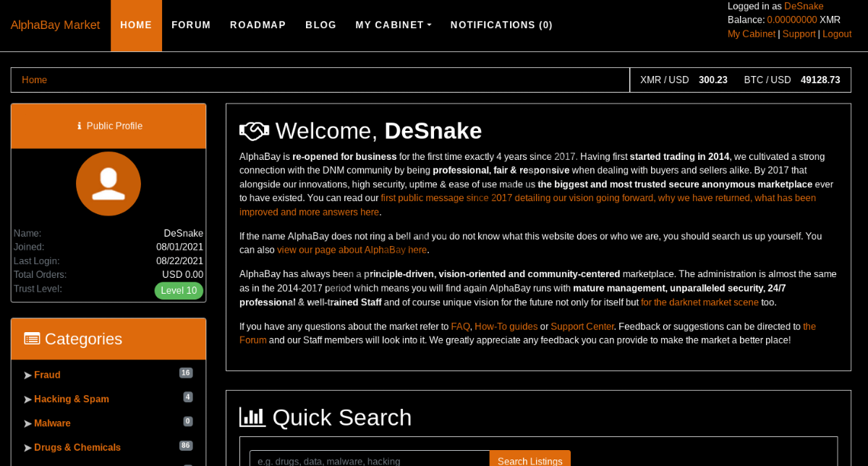Click the arrow icon next to Hacking & Spam
This screenshot has height=466, width=868.
point(27,399)
